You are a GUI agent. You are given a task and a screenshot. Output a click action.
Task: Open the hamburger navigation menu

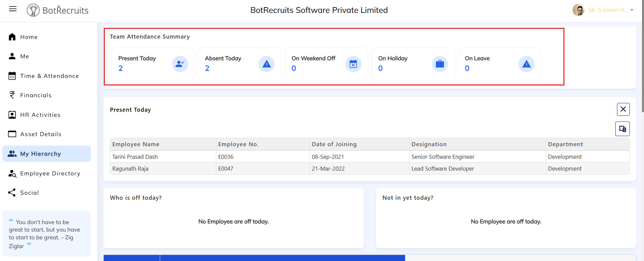pos(13,9)
